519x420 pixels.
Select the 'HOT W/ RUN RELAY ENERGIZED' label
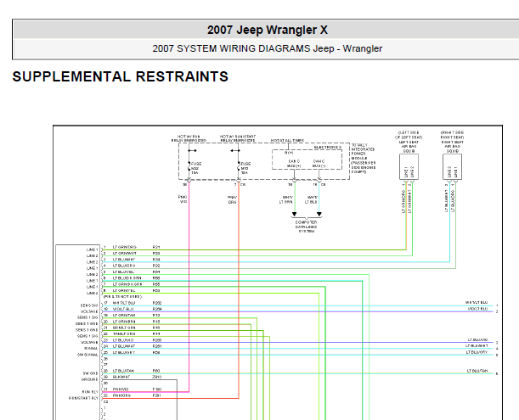pos(189,138)
